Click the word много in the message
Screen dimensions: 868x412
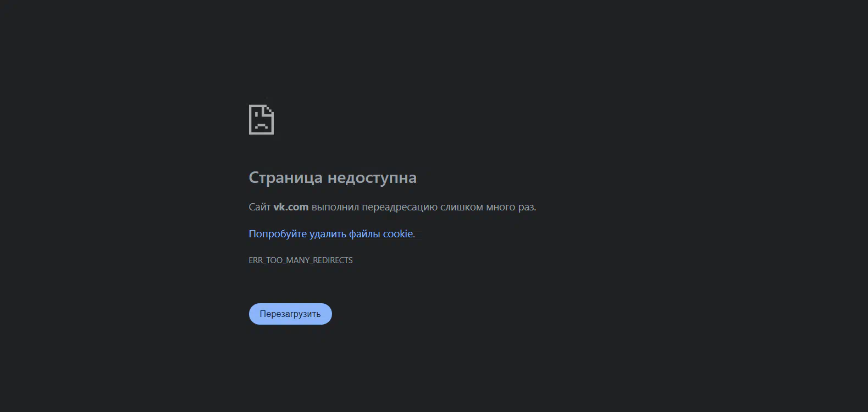click(500, 207)
